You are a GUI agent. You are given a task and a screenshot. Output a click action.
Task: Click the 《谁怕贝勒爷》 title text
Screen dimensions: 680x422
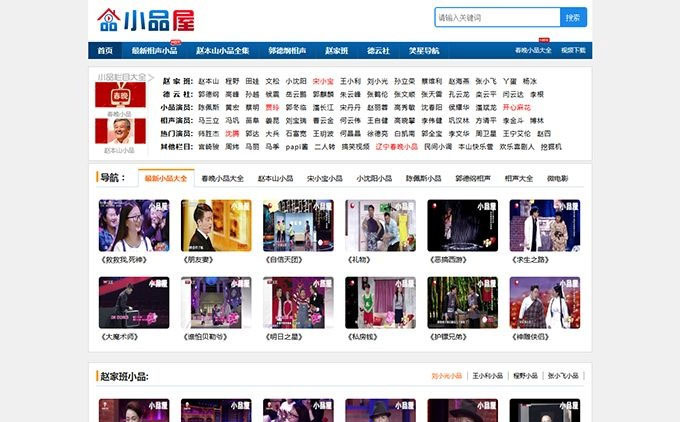point(205,337)
